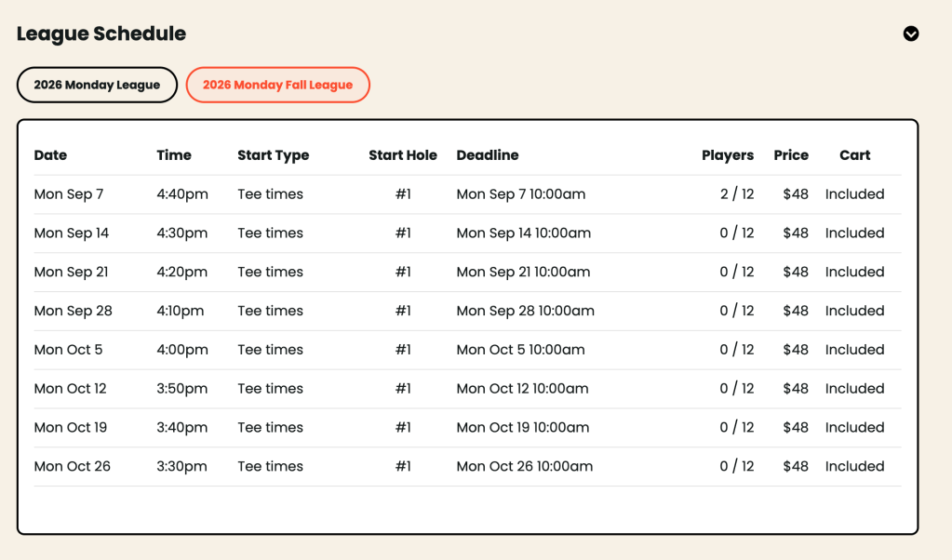The height and width of the screenshot is (560, 952).
Task: Click the Start Type column header
Action: (x=274, y=155)
